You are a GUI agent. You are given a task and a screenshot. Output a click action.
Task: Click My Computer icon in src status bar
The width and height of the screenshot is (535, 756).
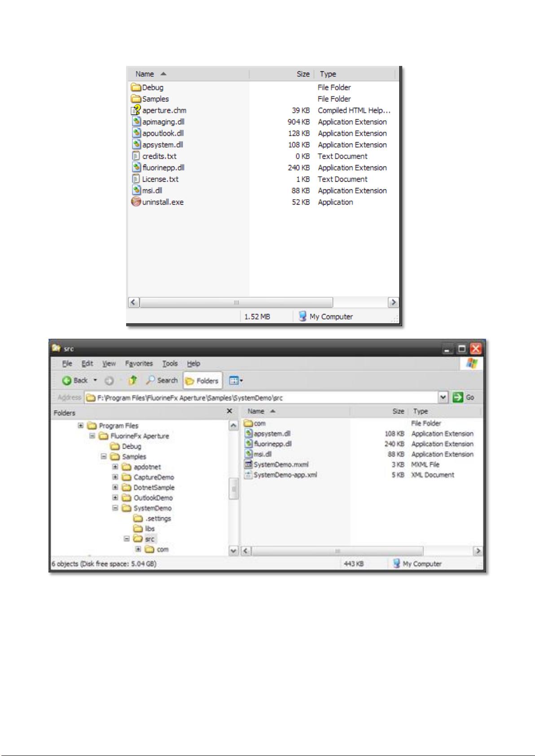point(396,564)
